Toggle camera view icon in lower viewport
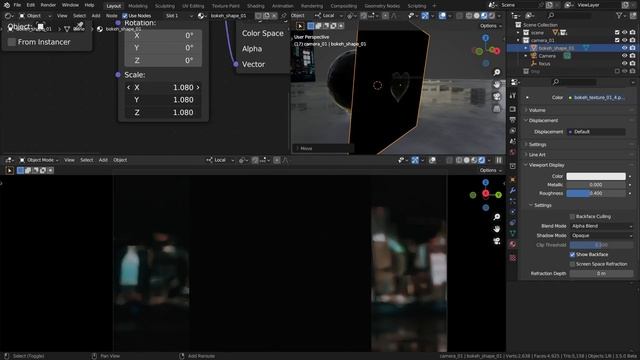 [x=497, y=241]
